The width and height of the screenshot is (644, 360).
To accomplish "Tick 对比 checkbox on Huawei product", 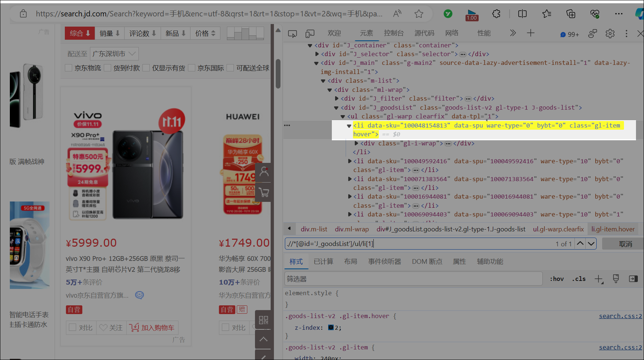I will point(225,327).
